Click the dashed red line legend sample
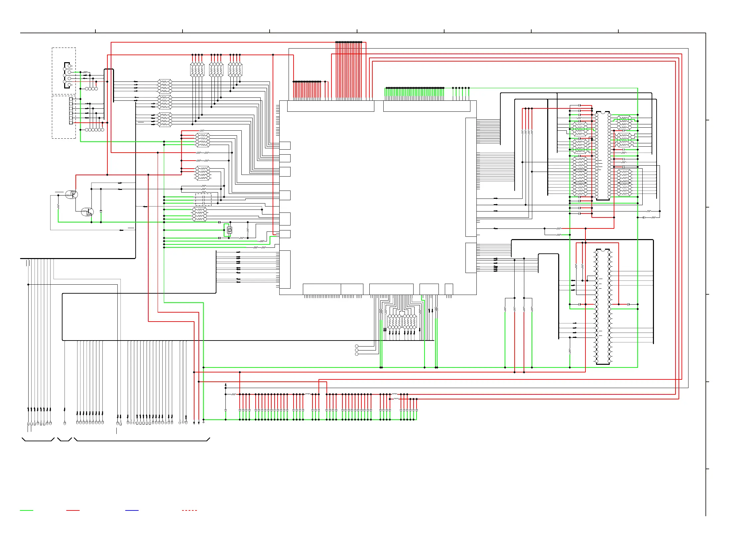Screen dimensions: 754x560 coord(189,510)
